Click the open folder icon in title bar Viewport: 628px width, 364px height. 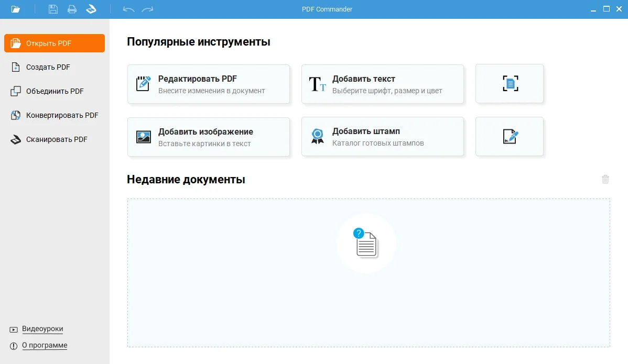(x=16, y=9)
